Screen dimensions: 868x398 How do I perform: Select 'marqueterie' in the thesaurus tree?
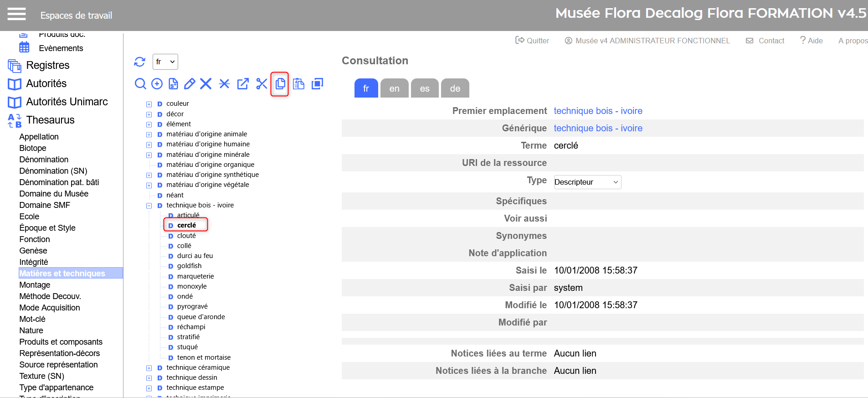click(x=195, y=276)
